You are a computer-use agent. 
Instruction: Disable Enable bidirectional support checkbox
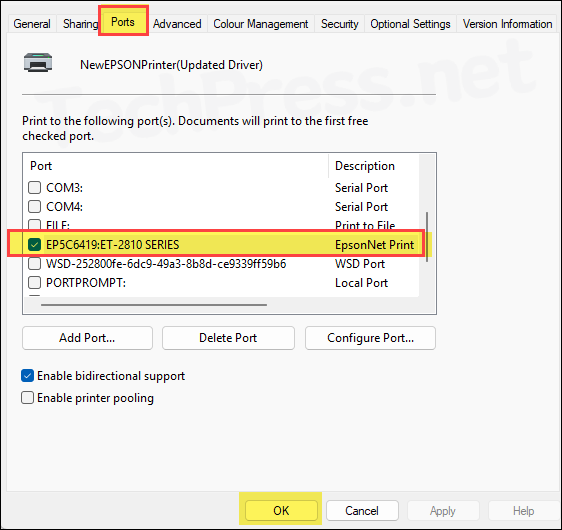pos(28,376)
